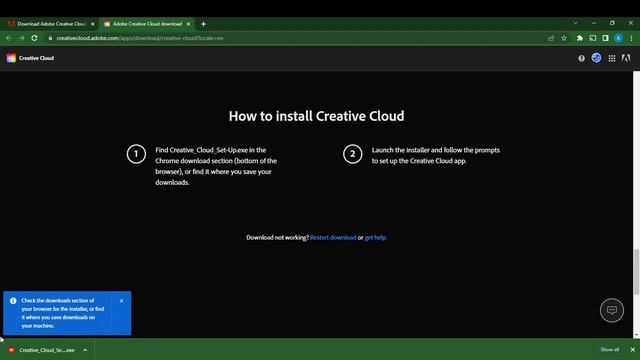The width and height of the screenshot is (640, 360).
Task: View site security lock info
Action: (50, 38)
